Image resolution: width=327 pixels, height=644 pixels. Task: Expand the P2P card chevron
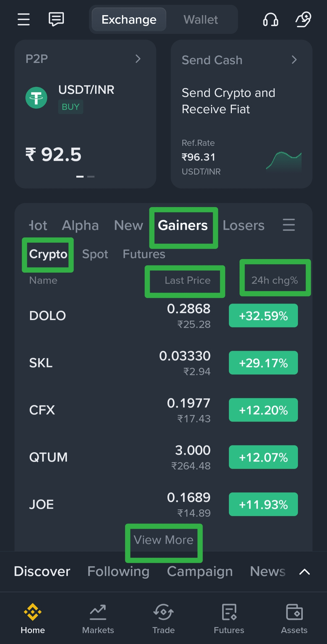click(138, 59)
